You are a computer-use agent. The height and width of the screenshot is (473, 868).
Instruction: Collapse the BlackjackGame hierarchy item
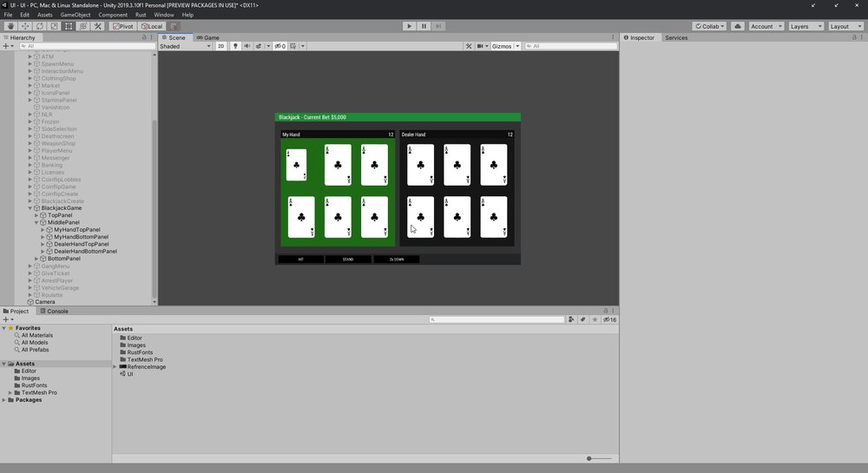tap(30, 208)
